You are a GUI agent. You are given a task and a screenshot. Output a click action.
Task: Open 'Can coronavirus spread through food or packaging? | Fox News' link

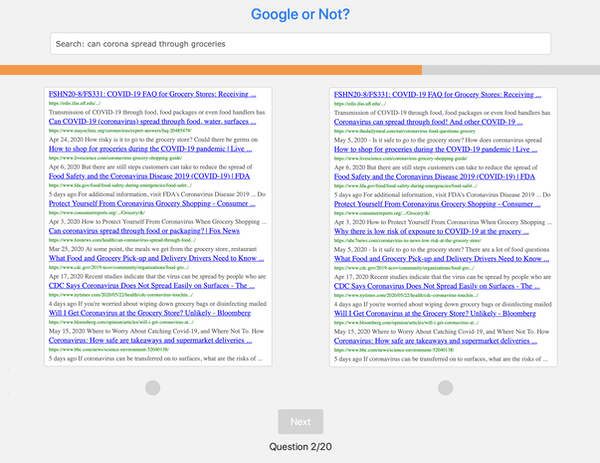click(144, 231)
